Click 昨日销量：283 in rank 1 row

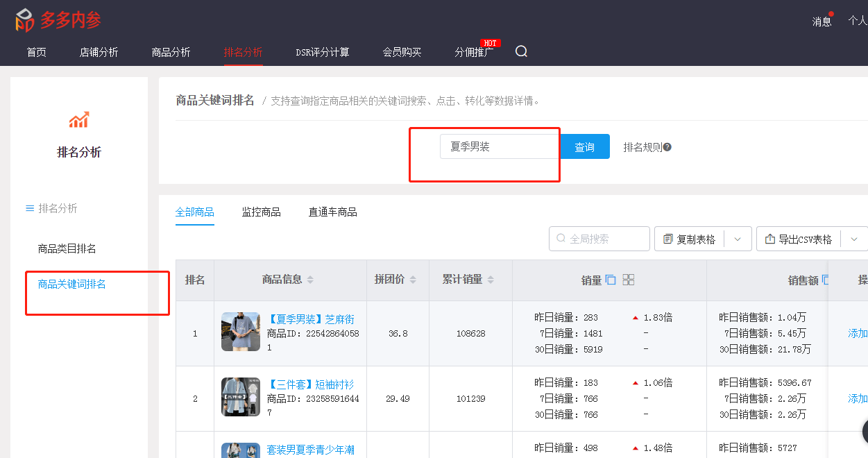click(x=566, y=317)
